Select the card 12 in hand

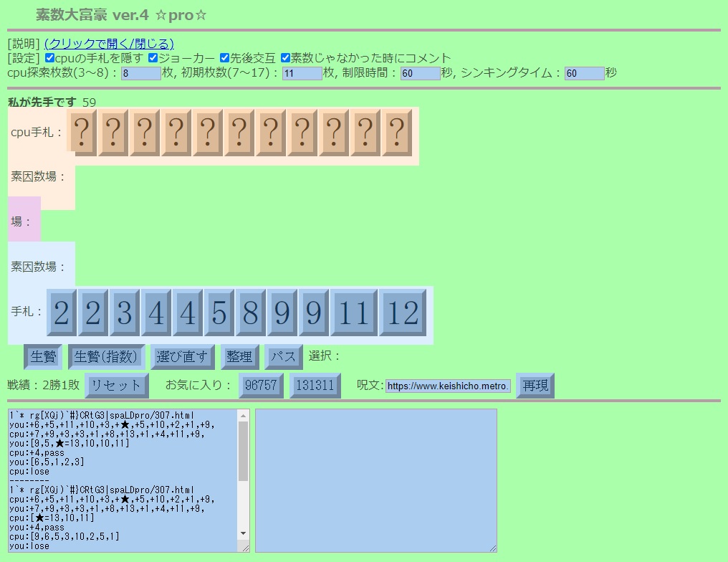tap(403, 312)
